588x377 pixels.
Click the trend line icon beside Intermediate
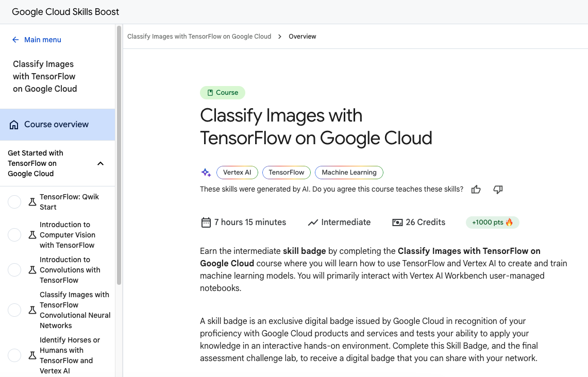313,222
